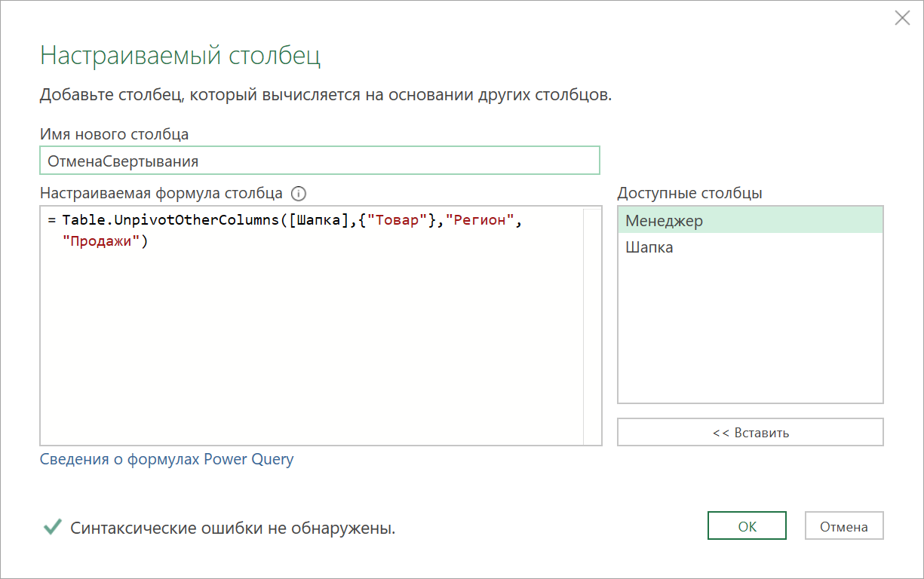Click the new column name field ОтменаСвертывания
Image resolution: width=924 pixels, height=579 pixels.
[320, 161]
